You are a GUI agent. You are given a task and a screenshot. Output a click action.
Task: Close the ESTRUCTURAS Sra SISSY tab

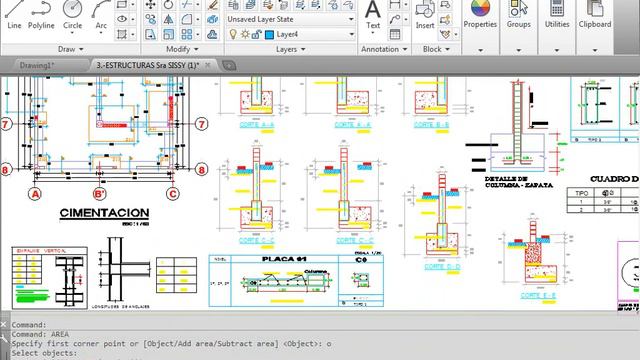pos(208,65)
